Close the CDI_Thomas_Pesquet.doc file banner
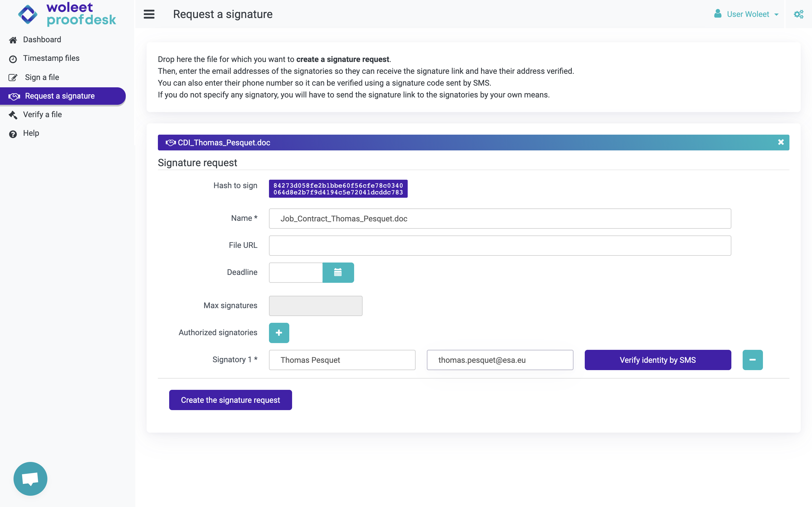812x507 pixels. click(x=781, y=142)
